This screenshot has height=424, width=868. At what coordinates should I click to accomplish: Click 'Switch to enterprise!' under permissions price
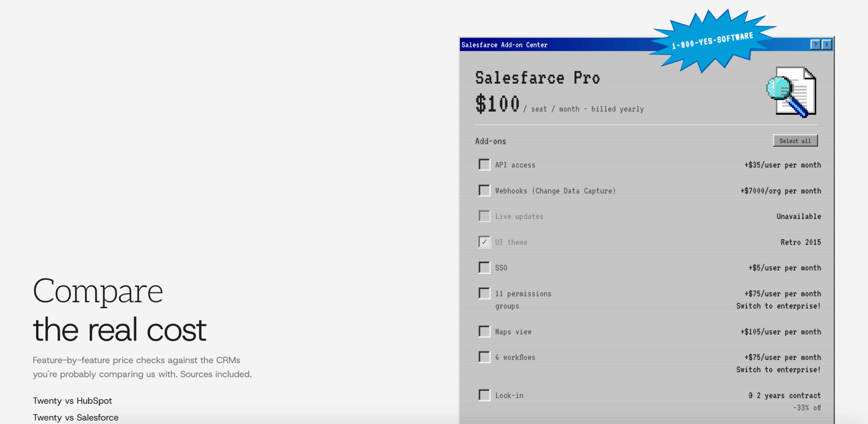click(779, 306)
